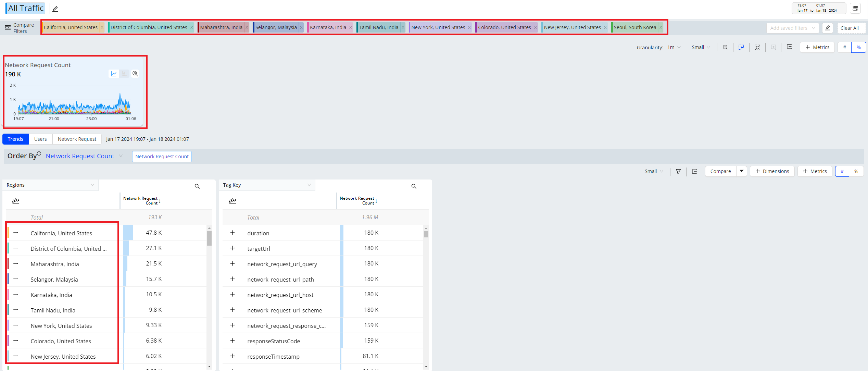Expand the duration tag key row
868x371 pixels.
coord(232,233)
